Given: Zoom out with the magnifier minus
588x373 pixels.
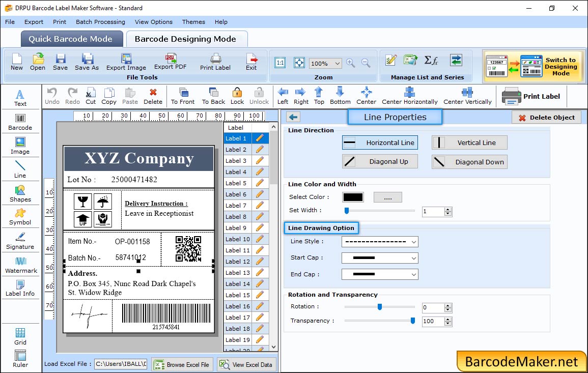Looking at the screenshot, I should pos(366,63).
